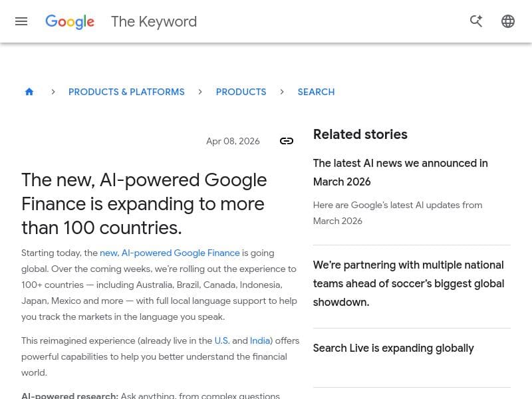Open the soccer global showdown story
This screenshot has width=532, height=399.
(408, 283)
